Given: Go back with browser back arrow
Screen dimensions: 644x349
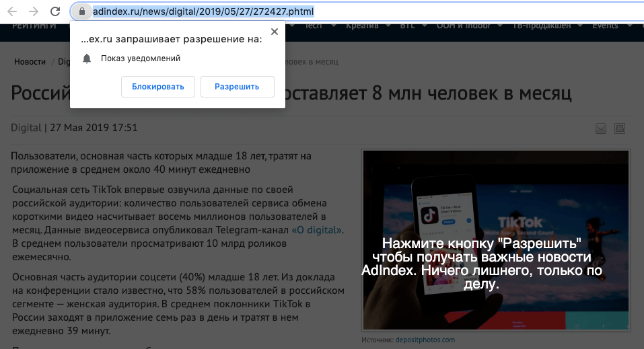Looking at the screenshot, I should click(12, 11).
